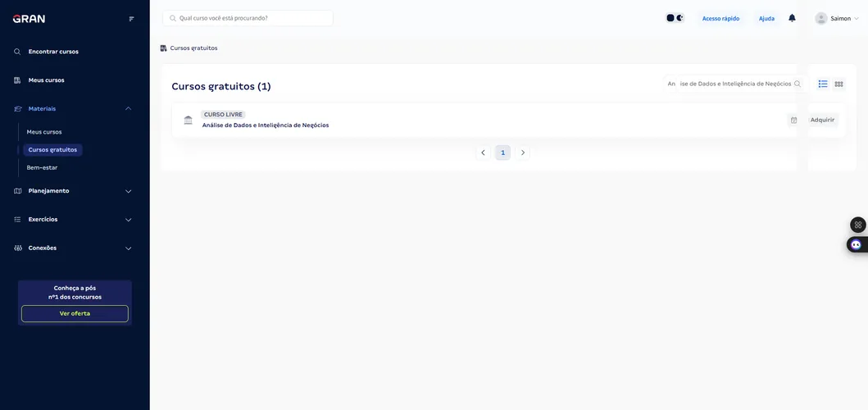Screen dimensions: 868x410
Task: Go to next page with the arrow
Action: (523, 153)
